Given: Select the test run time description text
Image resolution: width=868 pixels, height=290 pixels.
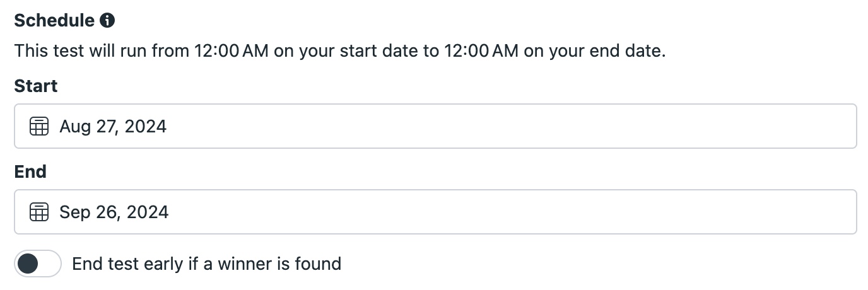Looking at the screenshot, I should [340, 51].
